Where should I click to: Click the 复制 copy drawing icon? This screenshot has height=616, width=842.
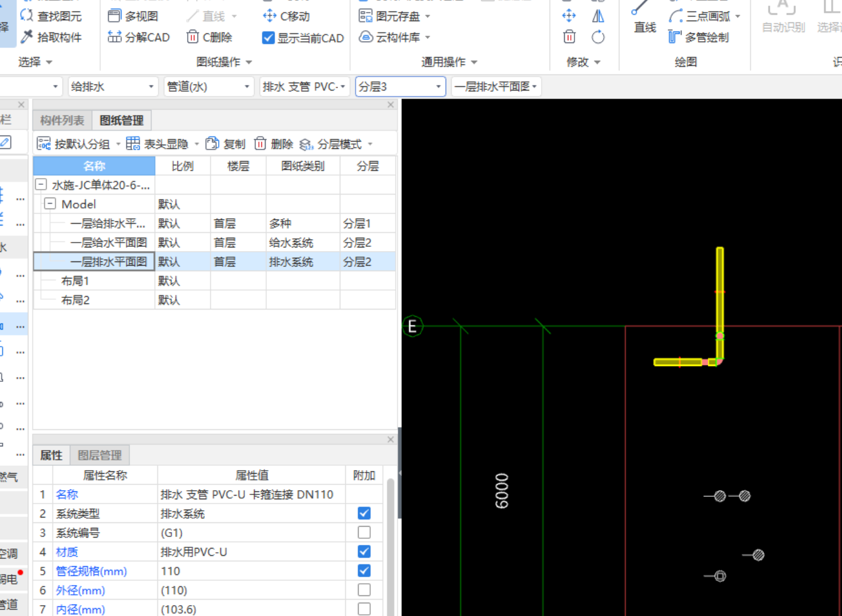tap(212, 144)
